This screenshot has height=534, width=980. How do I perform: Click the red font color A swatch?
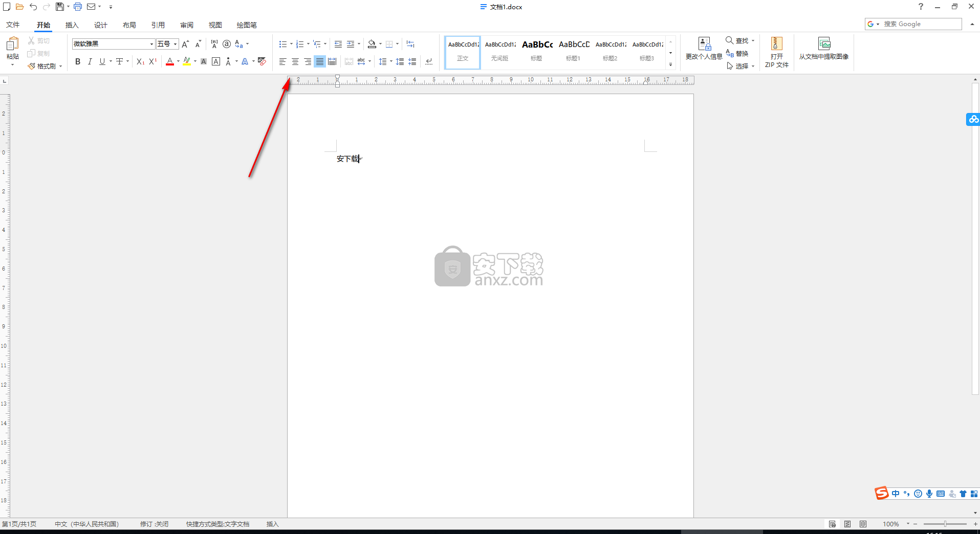(x=170, y=61)
